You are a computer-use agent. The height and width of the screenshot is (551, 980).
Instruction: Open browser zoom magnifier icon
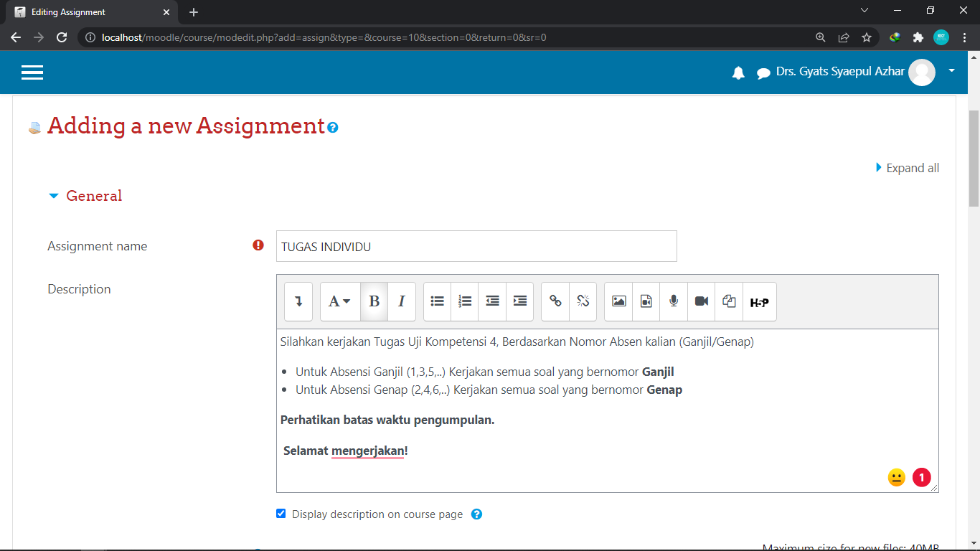(821, 37)
